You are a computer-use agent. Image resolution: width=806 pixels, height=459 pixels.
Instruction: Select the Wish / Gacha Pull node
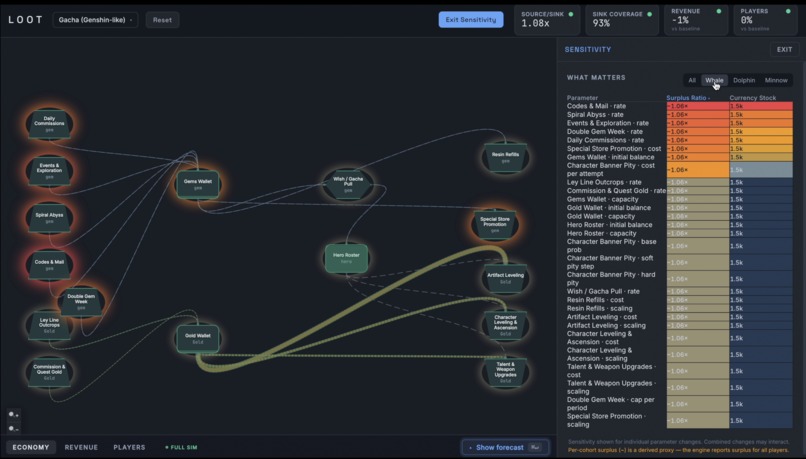pyautogui.click(x=348, y=184)
